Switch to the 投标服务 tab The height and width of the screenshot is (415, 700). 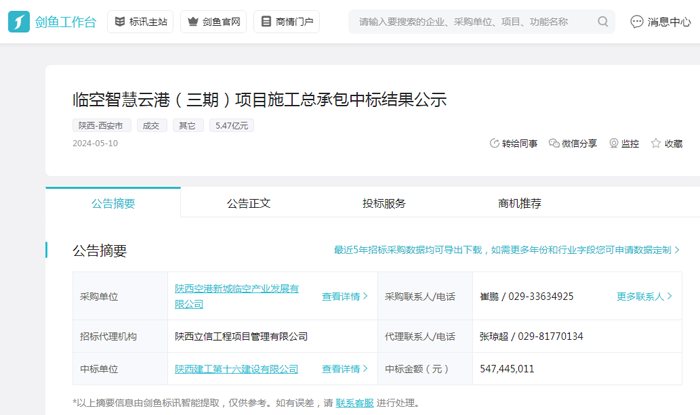[x=384, y=203]
